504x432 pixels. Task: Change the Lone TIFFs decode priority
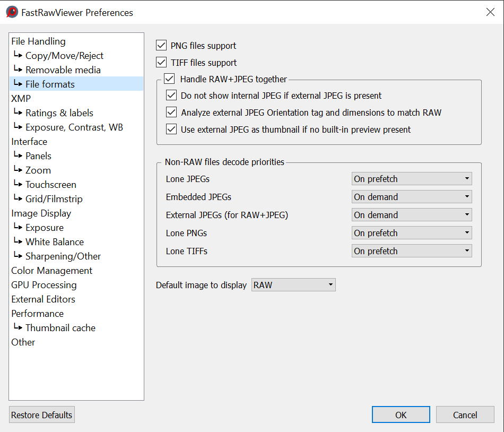(412, 251)
